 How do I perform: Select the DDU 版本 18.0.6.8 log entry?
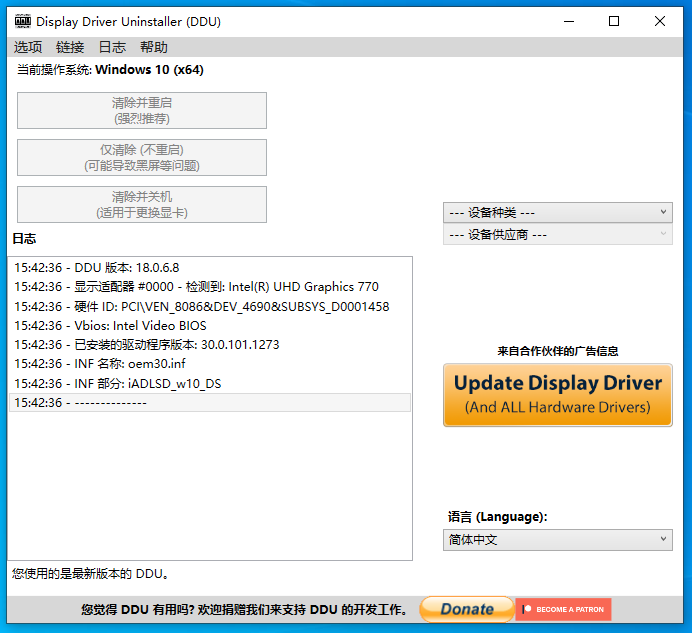tap(97, 268)
